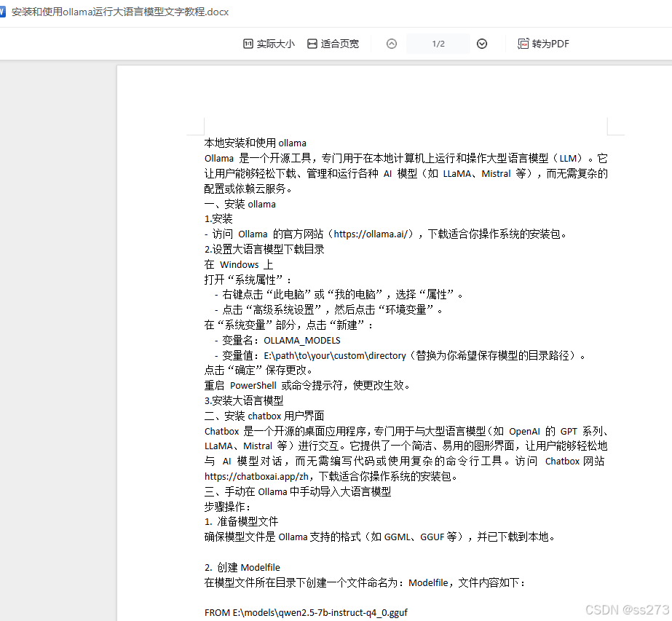Click the line 3.安装大语言模型
Image resolution: width=672 pixels, height=621 pixels.
(244, 400)
